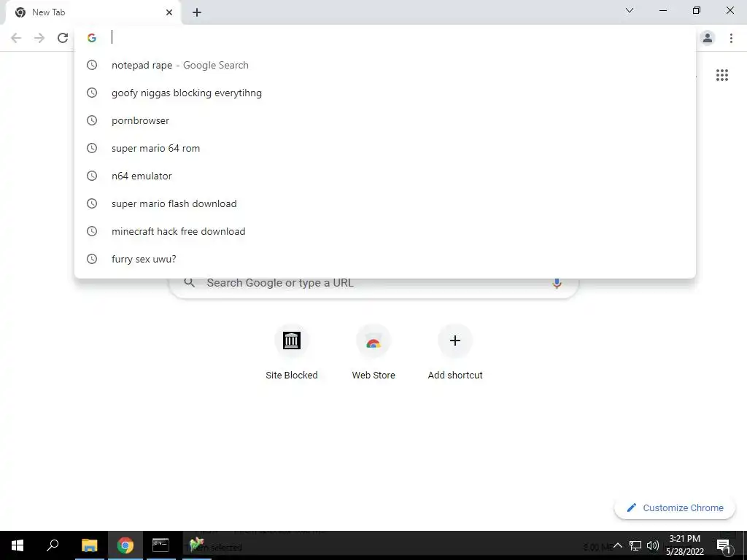Select the New Tab tab

93,12
